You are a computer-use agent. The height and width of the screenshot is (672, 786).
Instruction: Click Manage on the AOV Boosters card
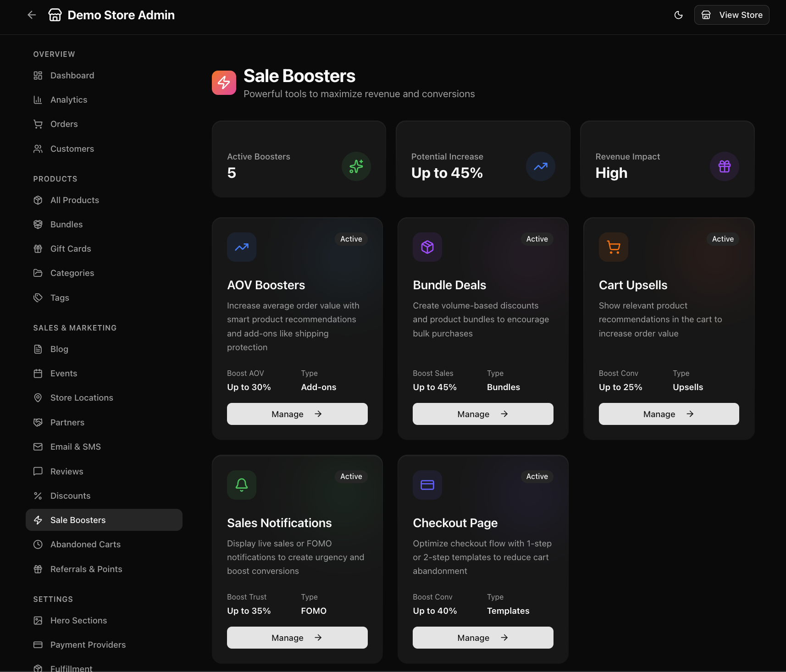coord(297,413)
